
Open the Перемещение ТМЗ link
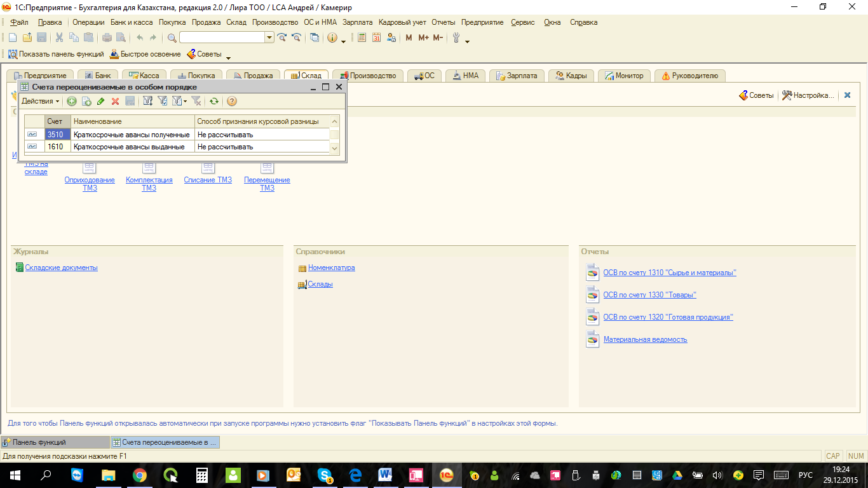pos(267,184)
